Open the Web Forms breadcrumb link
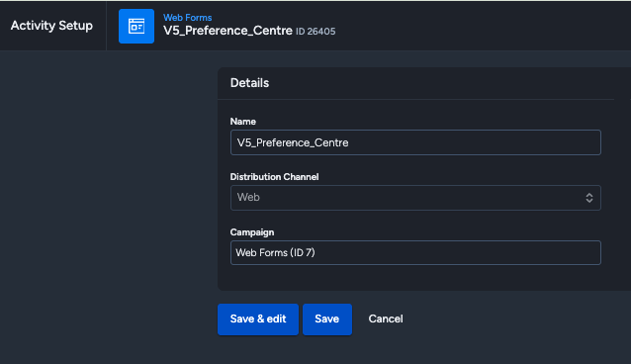The width and height of the screenshot is (631, 364). 188,18
